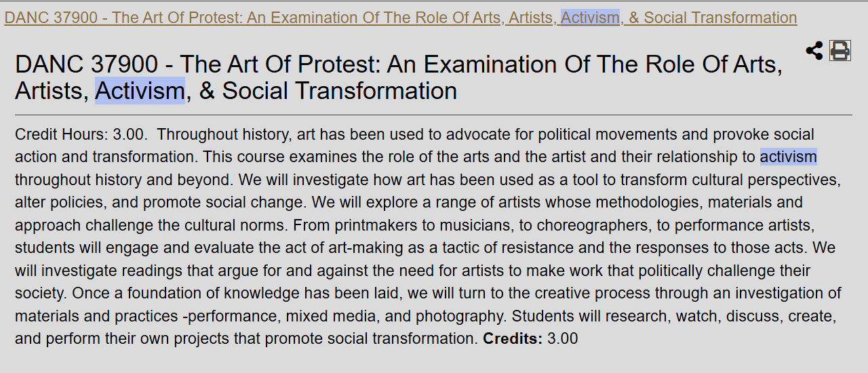868x373 pixels.
Task: Click the share icon
Action: click(814, 50)
